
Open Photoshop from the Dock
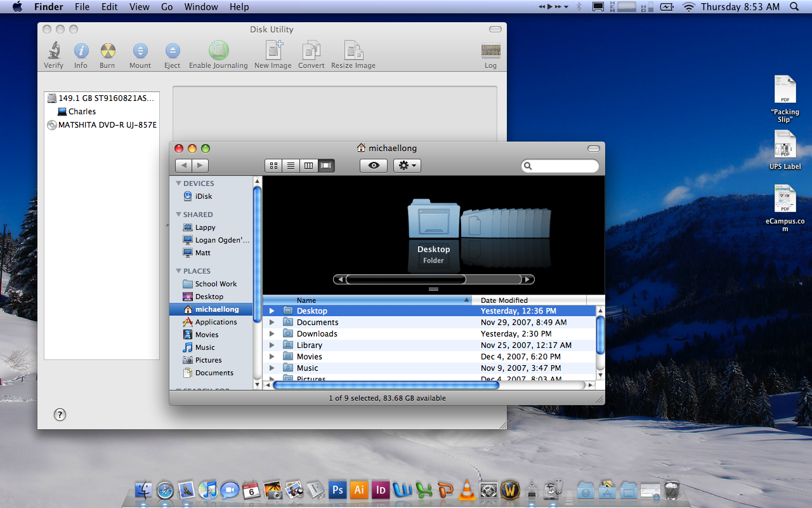(x=337, y=490)
